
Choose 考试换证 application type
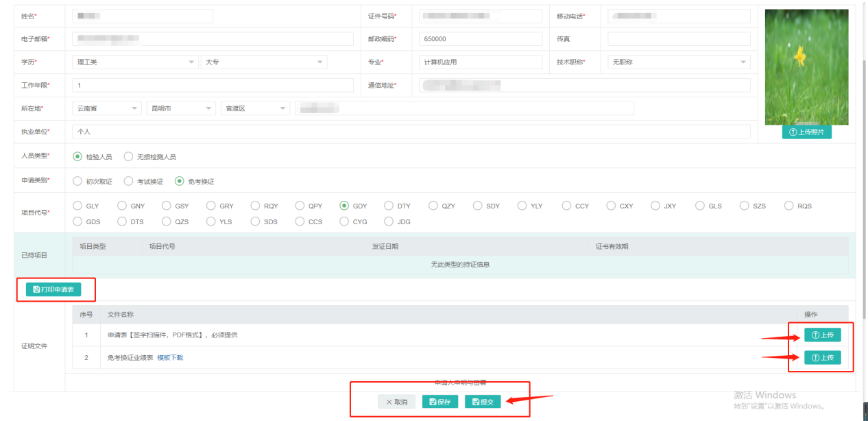pyautogui.click(x=129, y=182)
